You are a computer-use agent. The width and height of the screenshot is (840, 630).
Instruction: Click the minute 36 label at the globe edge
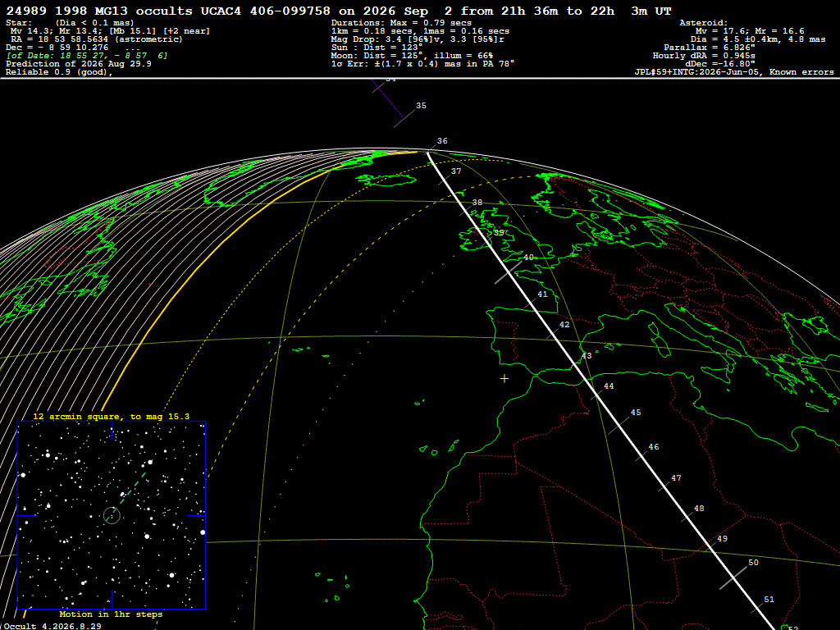pyautogui.click(x=442, y=141)
